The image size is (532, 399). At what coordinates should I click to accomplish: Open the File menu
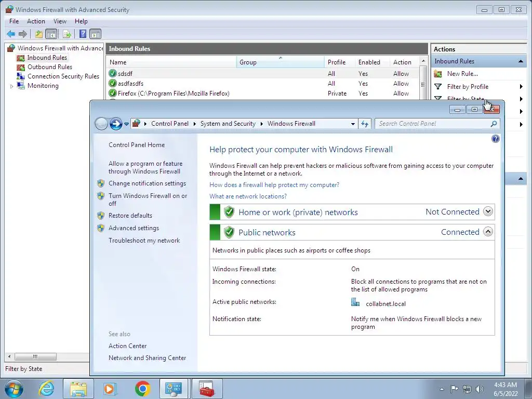point(14,21)
